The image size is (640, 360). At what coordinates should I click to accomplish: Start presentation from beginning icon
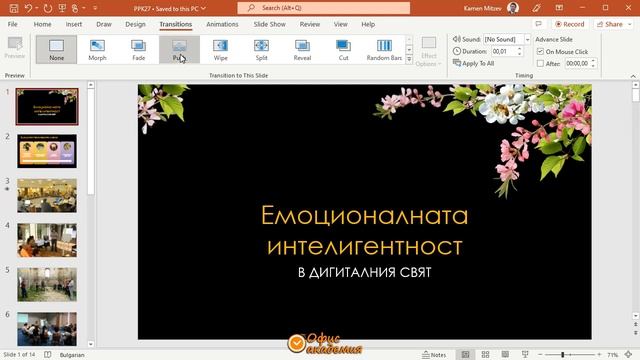(x=62, y=8)
